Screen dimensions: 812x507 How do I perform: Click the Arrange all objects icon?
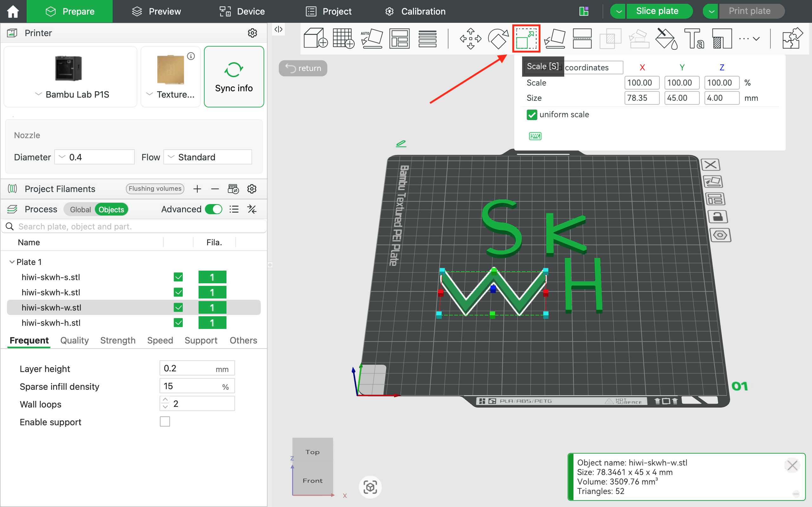[x=399, y=39]
